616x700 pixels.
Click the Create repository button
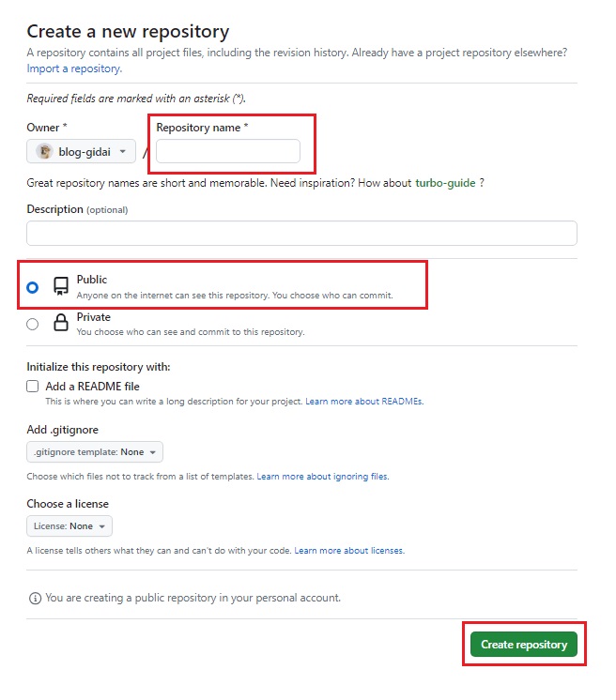point(524,645)
